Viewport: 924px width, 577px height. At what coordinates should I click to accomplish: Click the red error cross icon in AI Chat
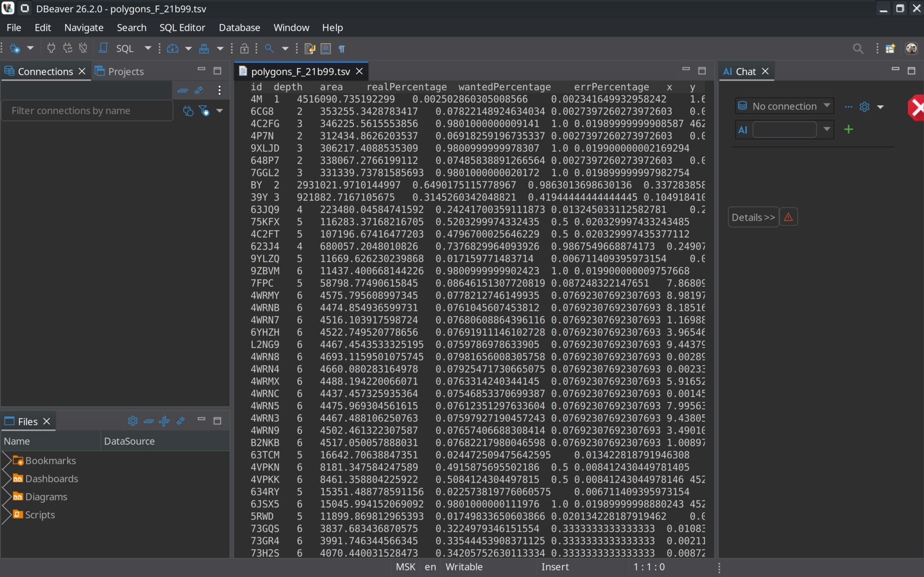tap(916, 108)
